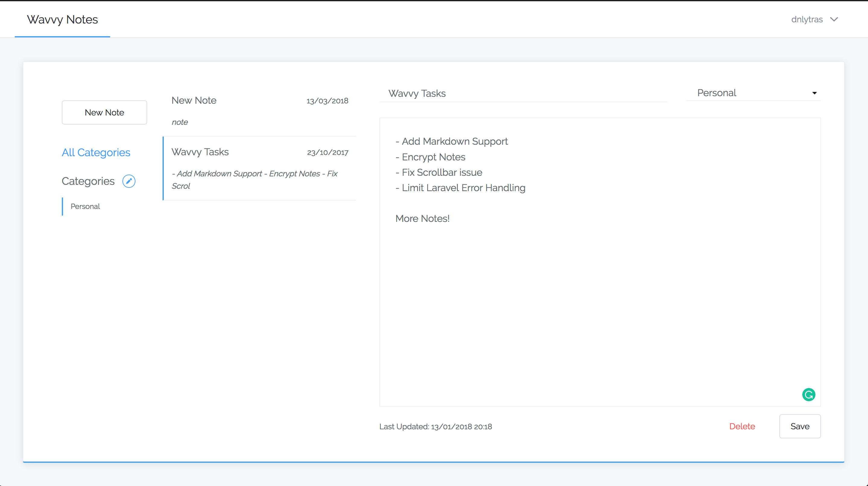Open the dnlytras user menu chevron

tap(834, 20)
